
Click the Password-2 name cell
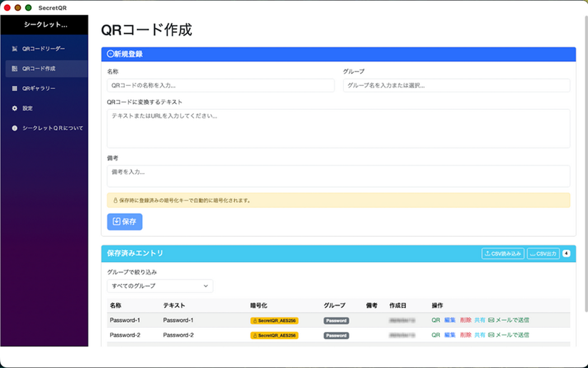pyautogui.click(x=125, y=335)
